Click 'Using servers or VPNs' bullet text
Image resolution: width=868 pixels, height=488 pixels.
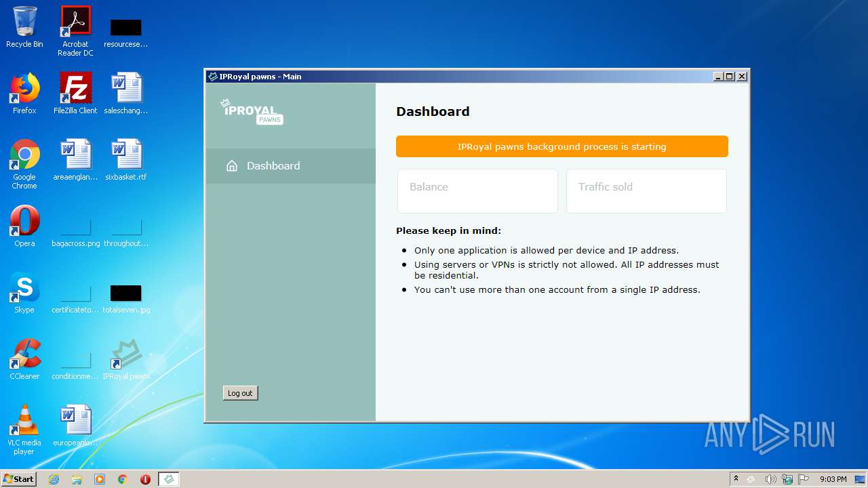(x=567, y=270)
